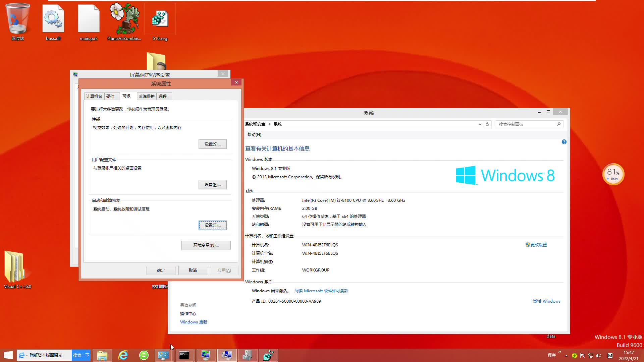The width and height of the screenshot is (644, 362).
Task: Open the Recycle Bin (回收站)
Action: (17, 18)
